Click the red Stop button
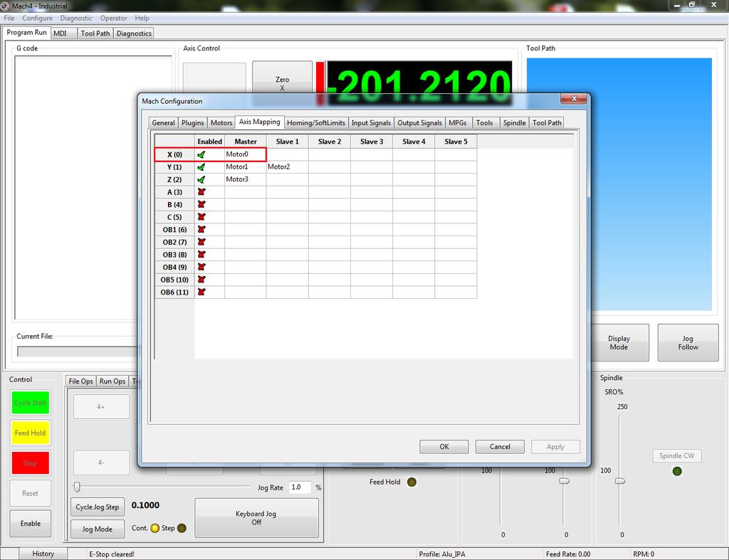 point(30,463)
